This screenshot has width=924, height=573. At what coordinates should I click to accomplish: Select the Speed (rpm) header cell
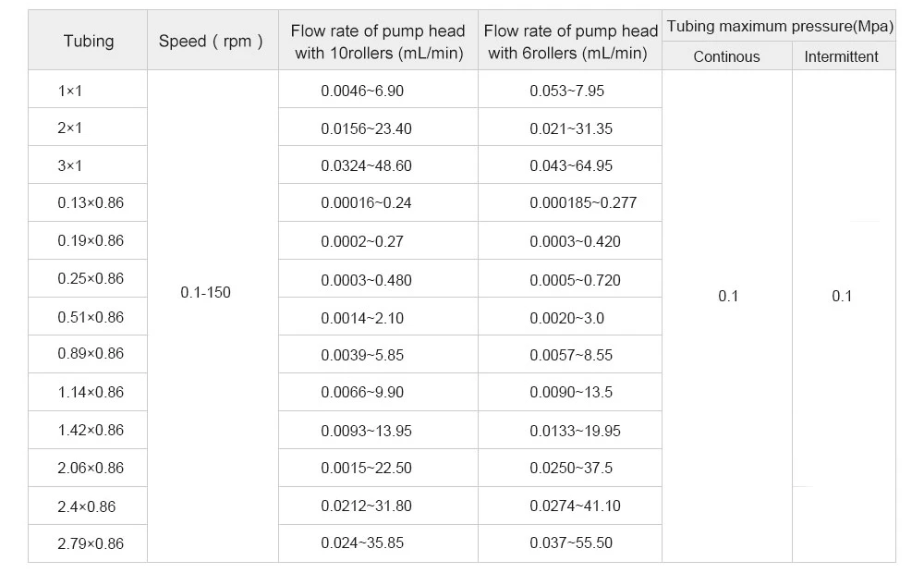tap(213, 40)
